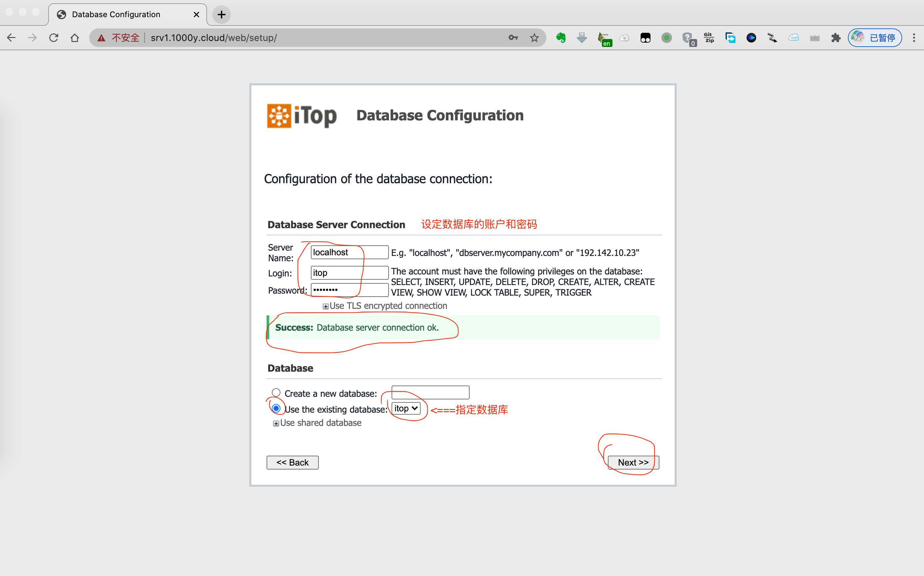Click the new database name field
Image resolution: width=924 pixels, height=576 pixels.
coord(430,392)
